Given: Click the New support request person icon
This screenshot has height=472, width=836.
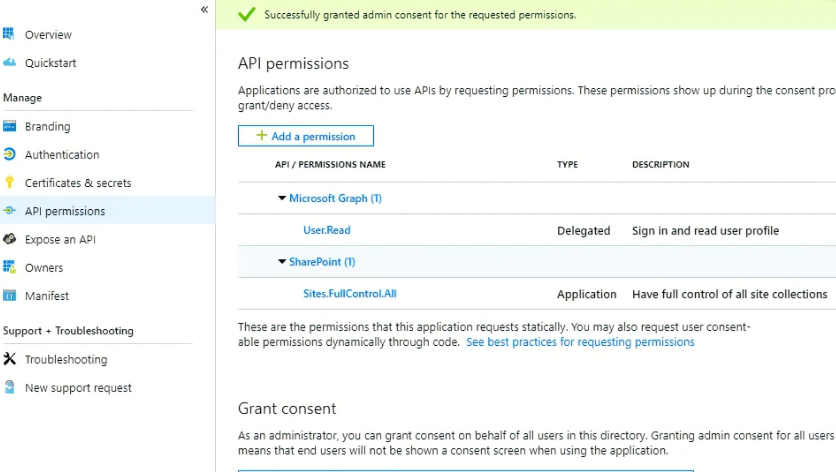Looking at the screenshot, I should tap(9, 387).
